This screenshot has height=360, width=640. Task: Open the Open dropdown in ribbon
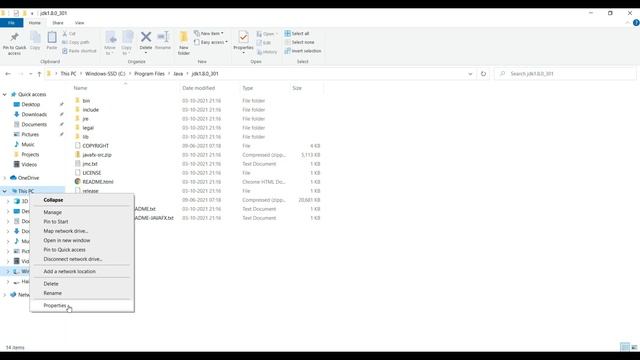(x=267, y=34)
